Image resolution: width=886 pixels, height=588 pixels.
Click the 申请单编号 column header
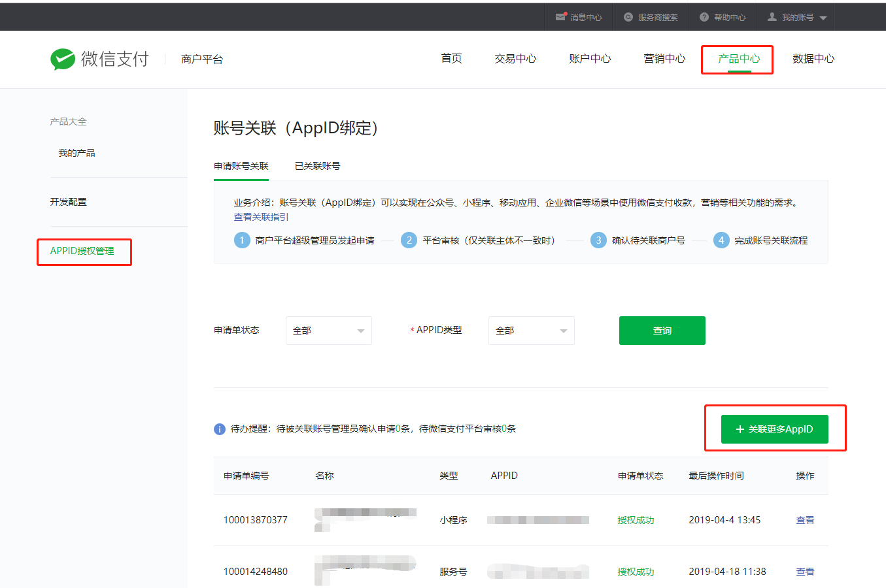pyautogui.click(x=247, y=476)
